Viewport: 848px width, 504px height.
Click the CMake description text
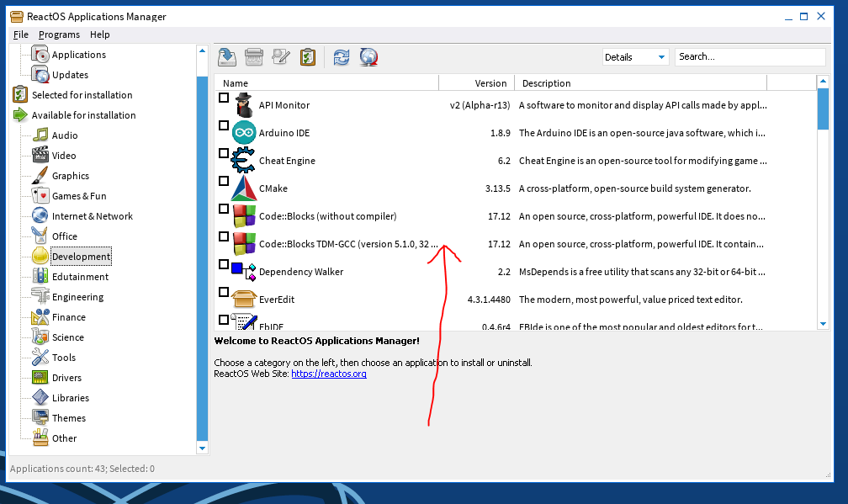[x=635, y=188]
